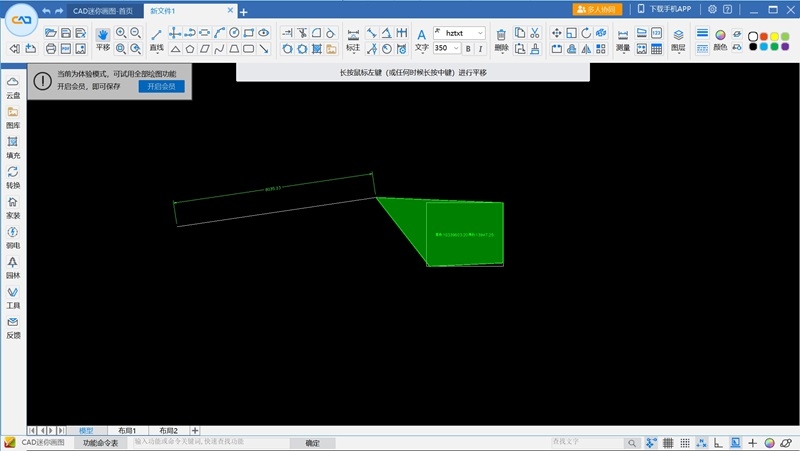
Task: Toggle crosshair cursor in status bar
Action: click(752, 443)
